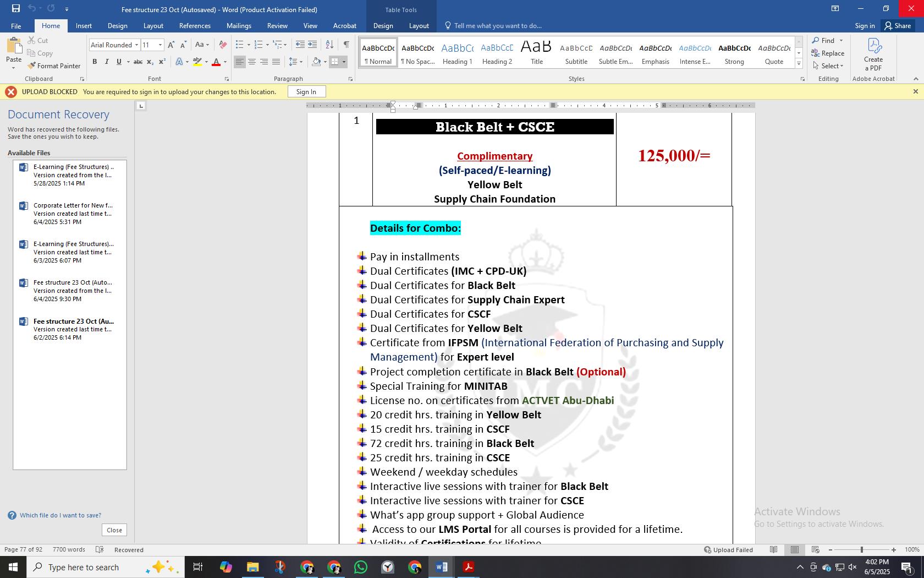Toggle Underline formatting
Screen dimensions: 924x578
pos(119,62)
